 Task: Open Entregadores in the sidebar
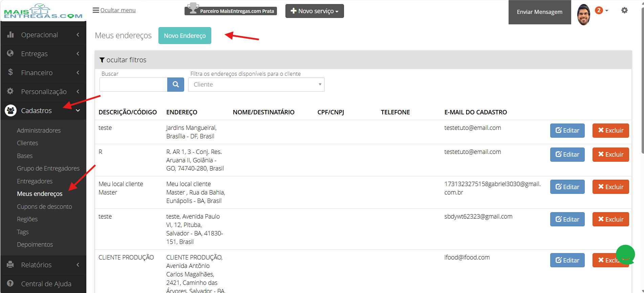coord(35,181)
